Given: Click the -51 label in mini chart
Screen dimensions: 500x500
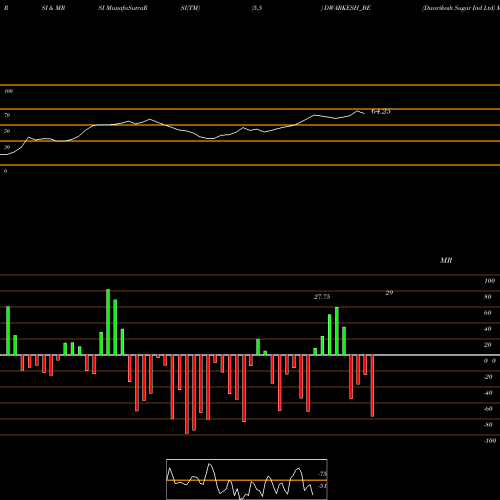Looking at the screenshot, I should 322,486.
